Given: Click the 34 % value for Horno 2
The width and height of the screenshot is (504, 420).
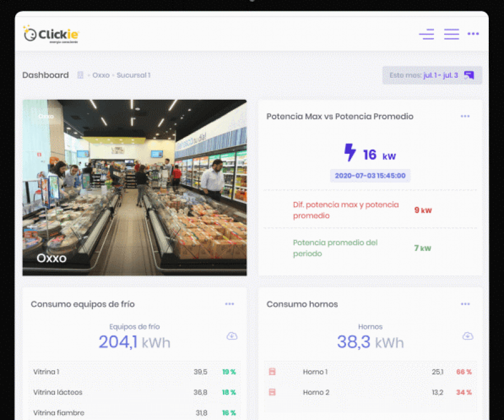Looking at the screenshot, I should (x=464, y=393).
